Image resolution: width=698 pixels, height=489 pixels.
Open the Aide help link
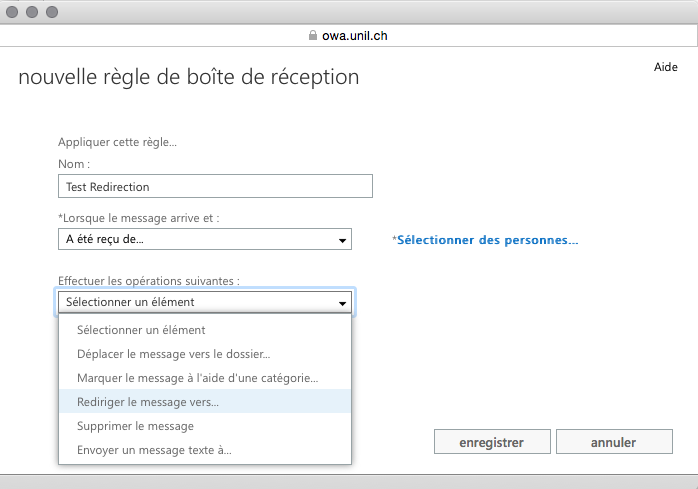pos(665,67)
